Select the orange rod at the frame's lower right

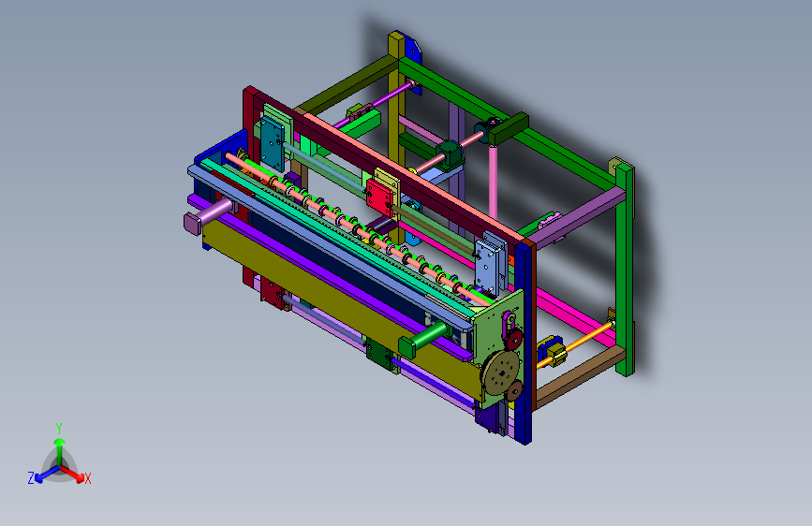coord(575,344)
